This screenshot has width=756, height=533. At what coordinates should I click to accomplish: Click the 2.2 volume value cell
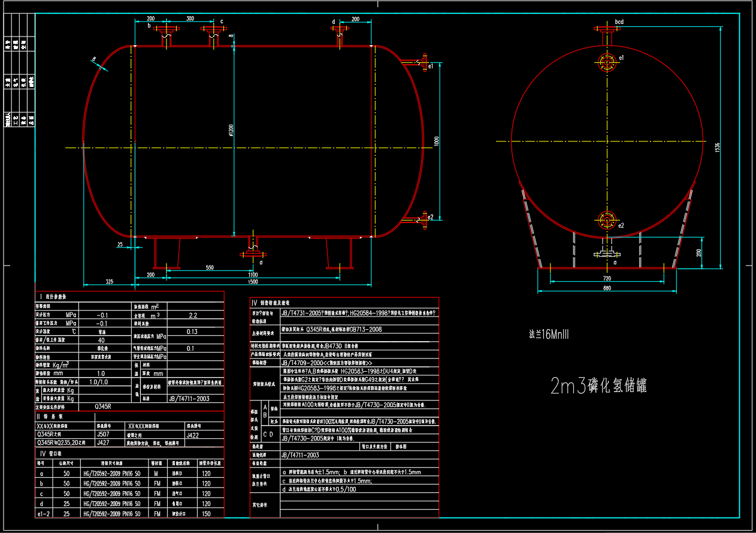[192, 315]
